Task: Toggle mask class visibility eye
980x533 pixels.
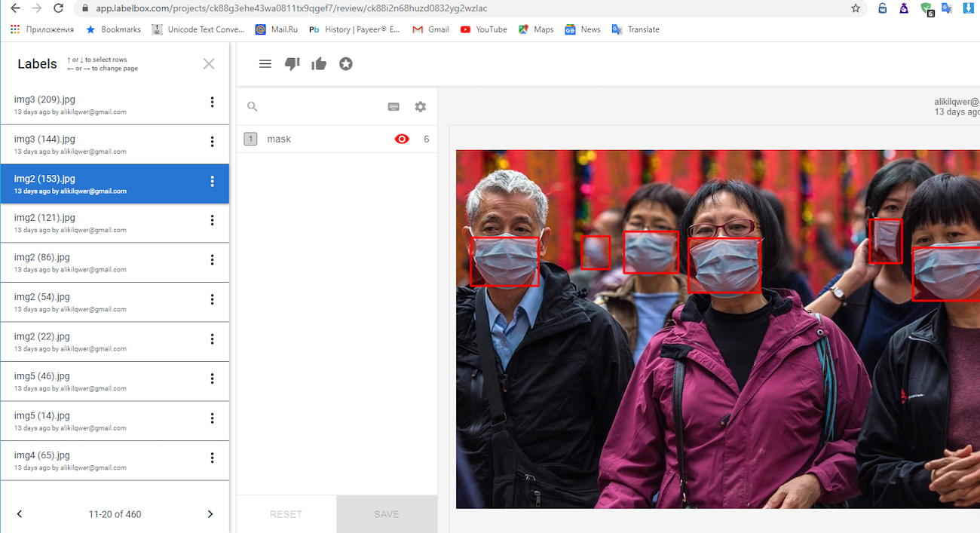Action: [402, 139]
